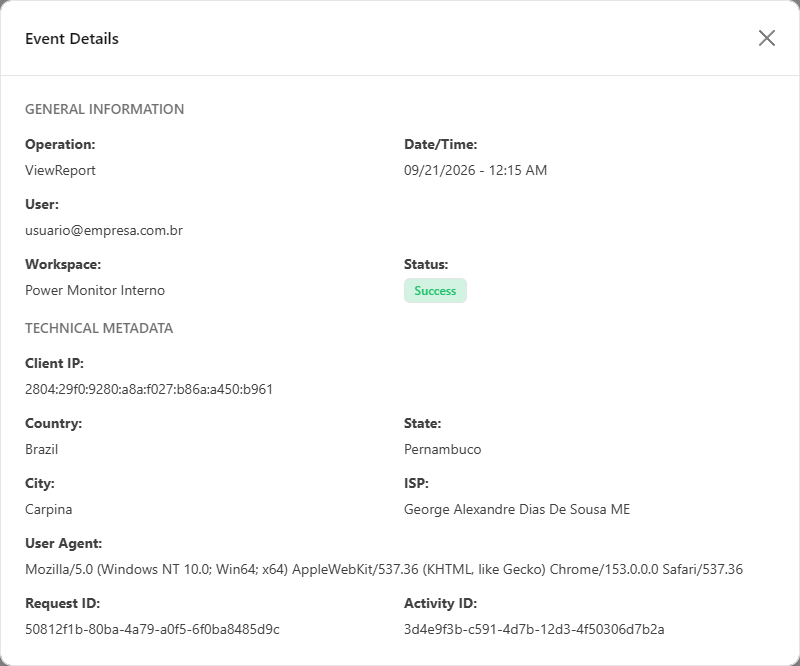Screen dimensions: 800x666
Task: Click the date '09/21/2026 - 12:15 AM'
Action: [x=476, y=170]
